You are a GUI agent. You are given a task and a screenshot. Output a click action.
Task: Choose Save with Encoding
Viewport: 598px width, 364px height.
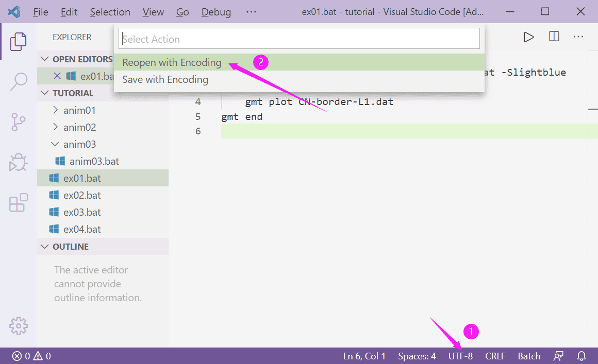pos(299,79)
